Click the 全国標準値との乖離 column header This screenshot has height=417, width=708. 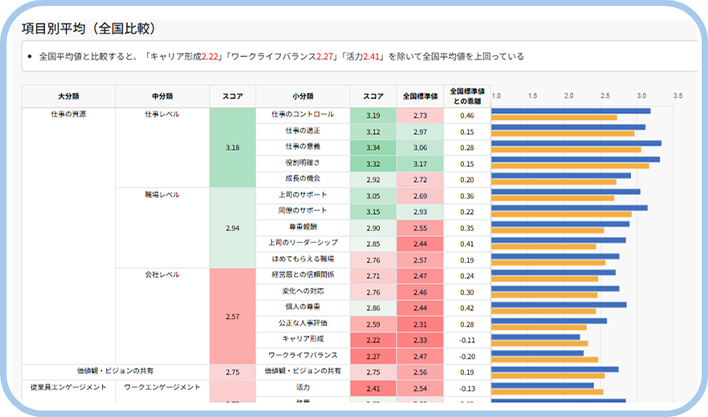click(x=467, y=96)
